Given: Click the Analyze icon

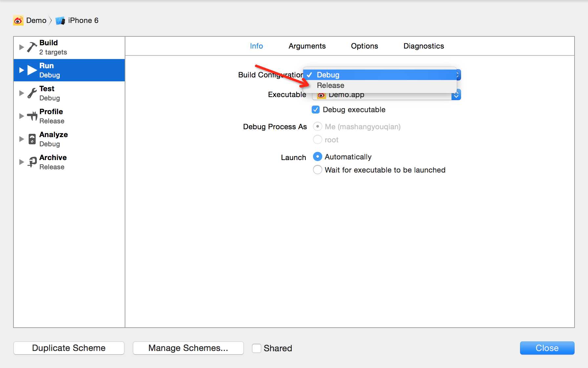Looking at the screenshot, I should click(32, 139).
